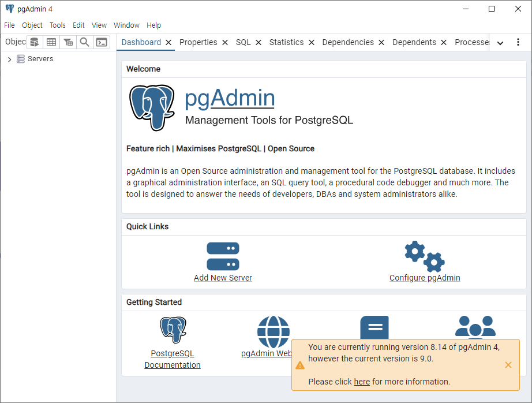Click the Quick Links section heading

coord(147,226)
